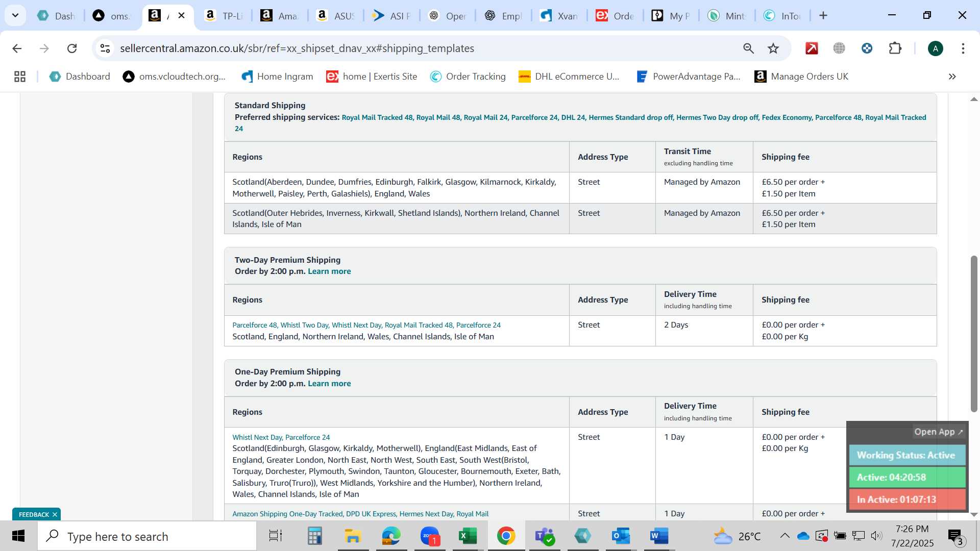Click Open App in tracker widget

(x=938, y=432)
